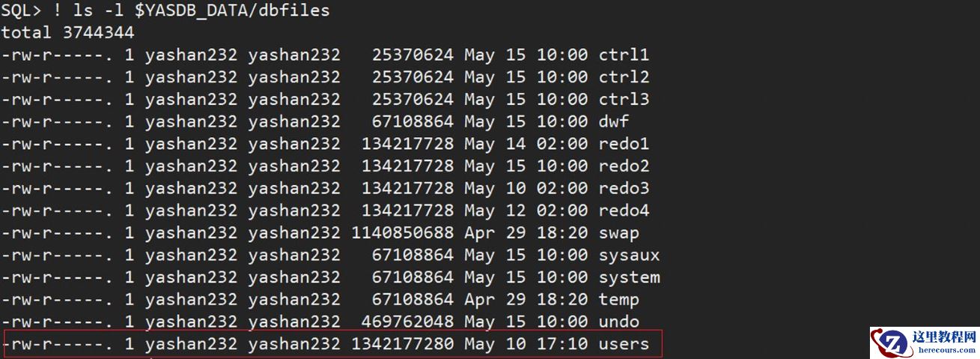Screen dimensions: 980x359
Task: Click the undo file name
Action: click(x=618, y=322)
